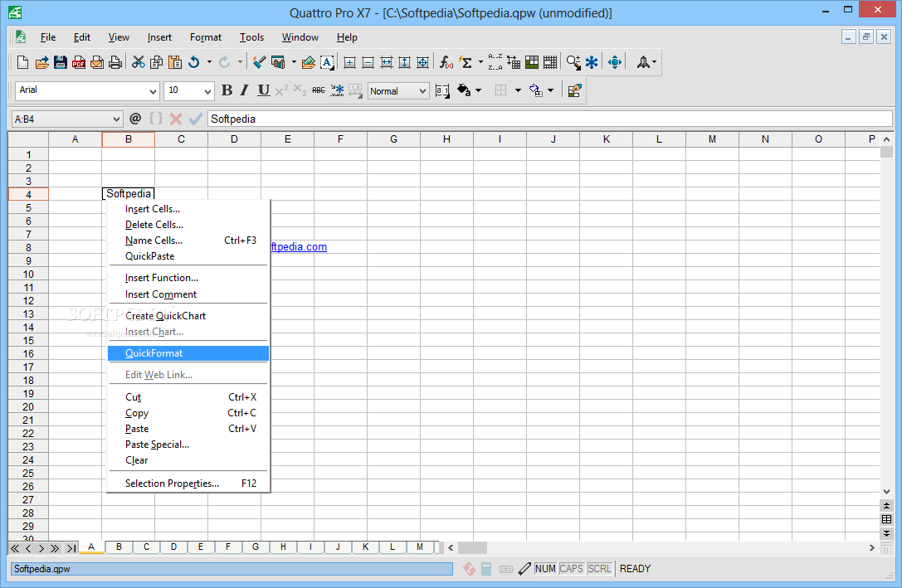This screenshot has width=902, height=588.
Task: Publish to PDF using the PDF icon
Action: [79, 62]
